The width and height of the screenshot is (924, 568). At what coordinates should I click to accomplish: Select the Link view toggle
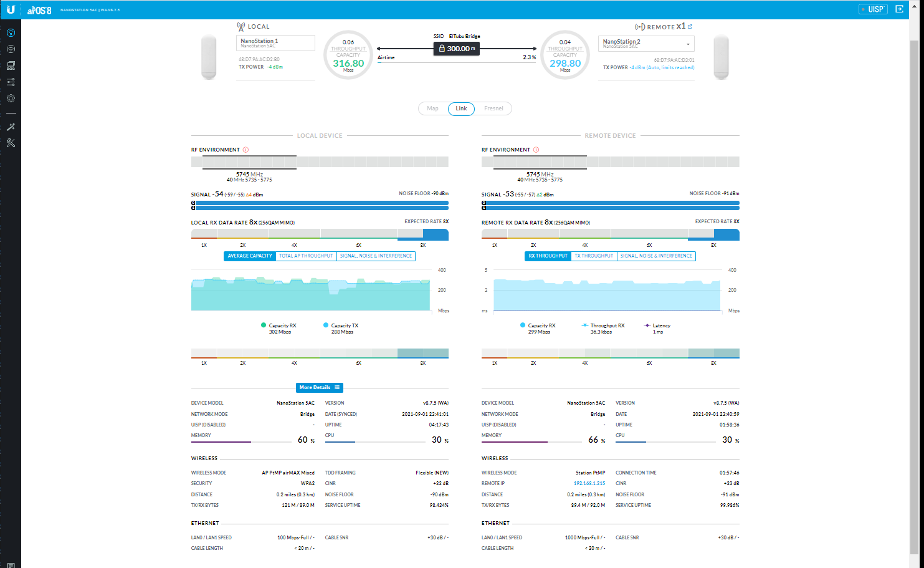pyautogui.click(x=461, y=108)
